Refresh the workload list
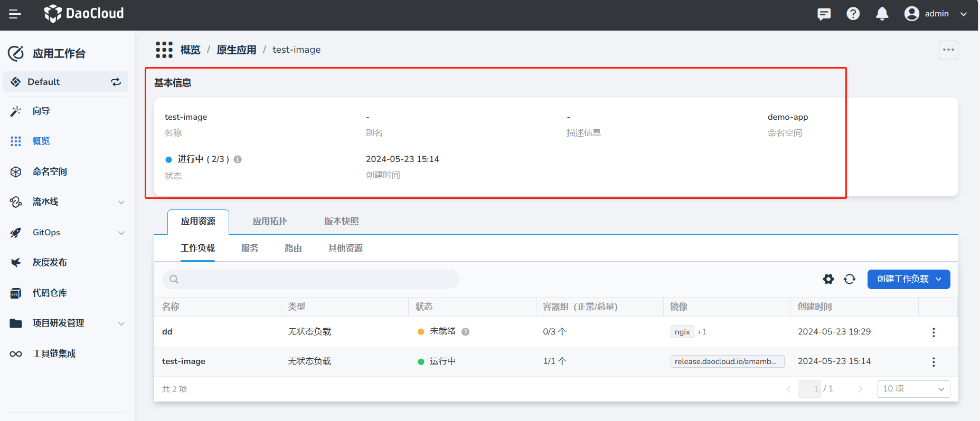 pyautogui.click(x=850, y=279)
